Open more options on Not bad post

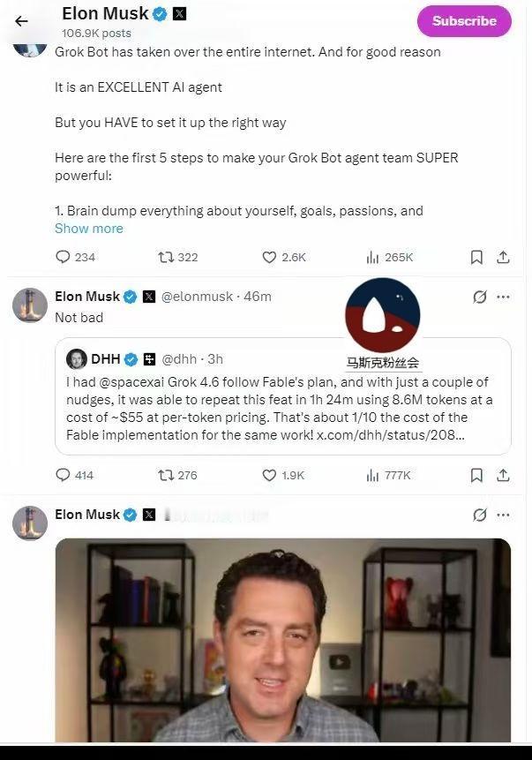tap(504, 297)
